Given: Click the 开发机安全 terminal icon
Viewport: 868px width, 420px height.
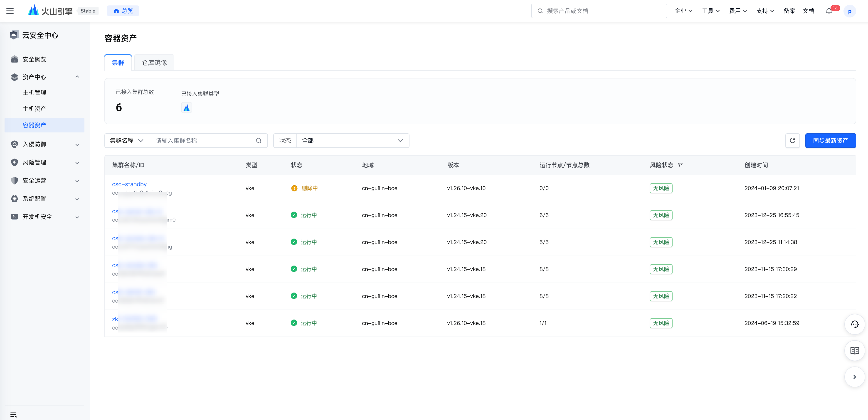Looking at the screenshot, I should (14, 217).
